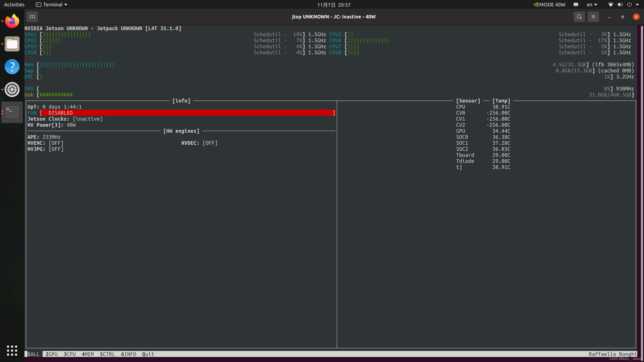
Task: Open the terminal hamburger menu
Action: tap(594, 17)
